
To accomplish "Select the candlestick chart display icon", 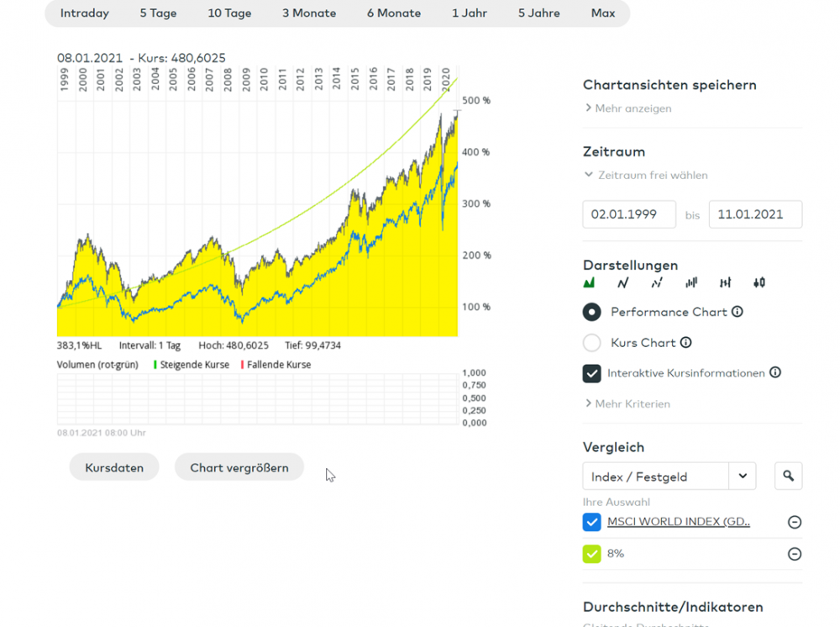I will tap(759, 282).
